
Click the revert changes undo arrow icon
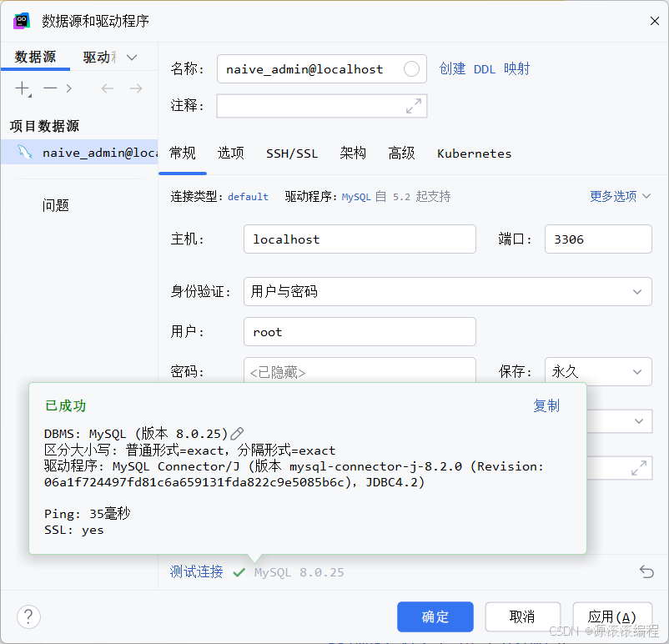pyautogui.click(x=646, y=571)
